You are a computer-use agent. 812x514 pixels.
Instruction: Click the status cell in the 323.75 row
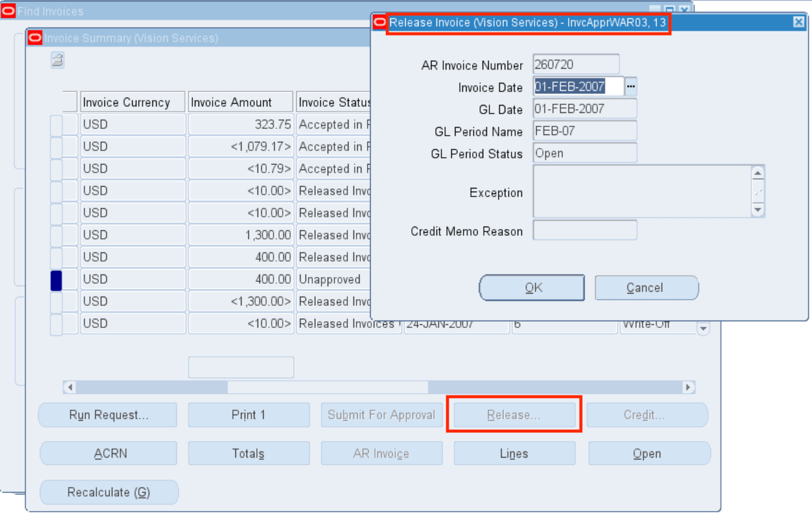[x=334, y=125]
